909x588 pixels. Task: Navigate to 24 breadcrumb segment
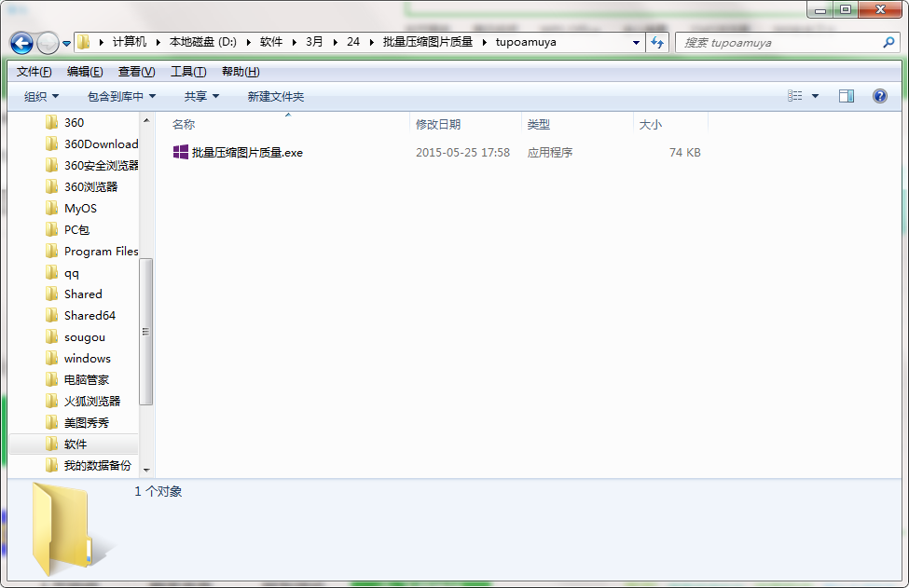click(x=353, y=42)
